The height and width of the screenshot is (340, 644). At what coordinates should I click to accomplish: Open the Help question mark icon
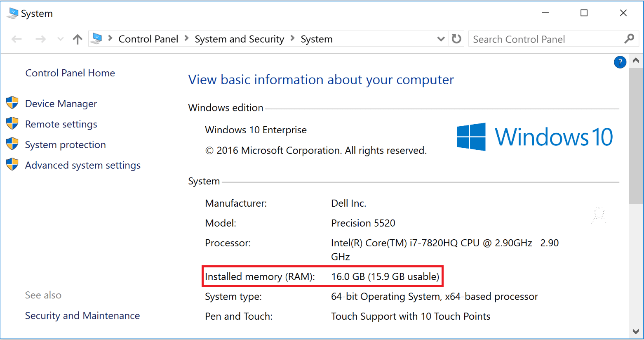620,62
